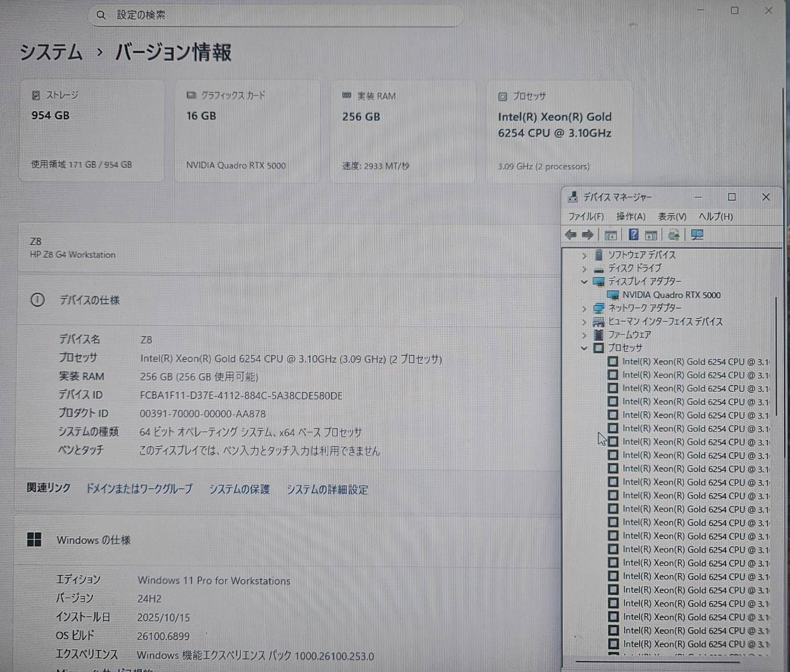Select NVIDIA Quadro RTX 5000 device entry
The image size is (790, 672).
coord(671,295)
